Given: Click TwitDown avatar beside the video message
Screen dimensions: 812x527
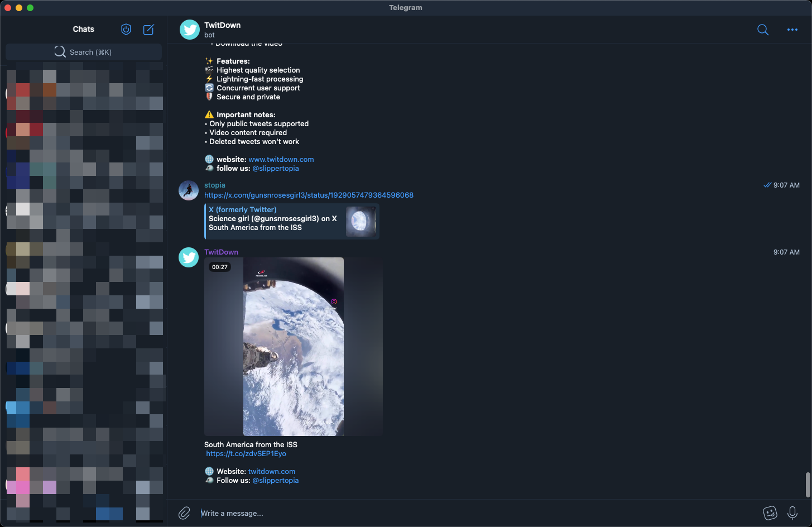Looking at the screenshot, I should tap(189, 257).
